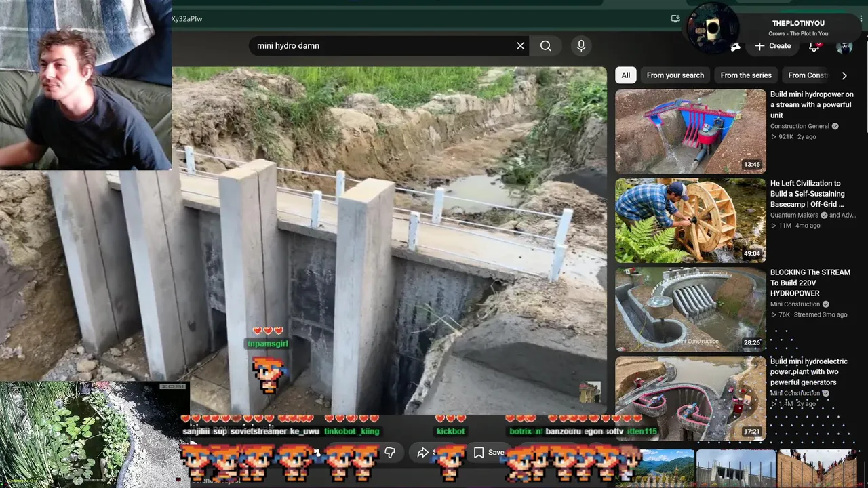Open the wooden water wheel basecamp thumbnail
This screenshot has width=868, height=488.
[690, 220]
